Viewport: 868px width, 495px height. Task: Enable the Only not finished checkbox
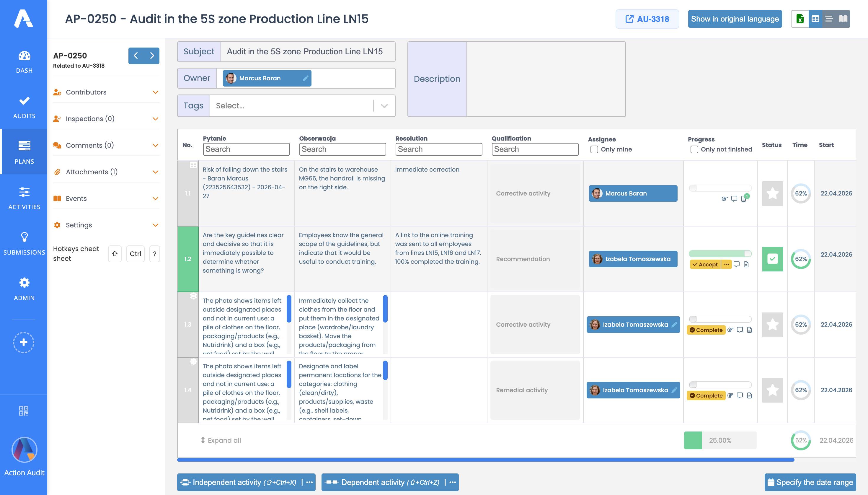pyautogui.click(x=694, y=149)
